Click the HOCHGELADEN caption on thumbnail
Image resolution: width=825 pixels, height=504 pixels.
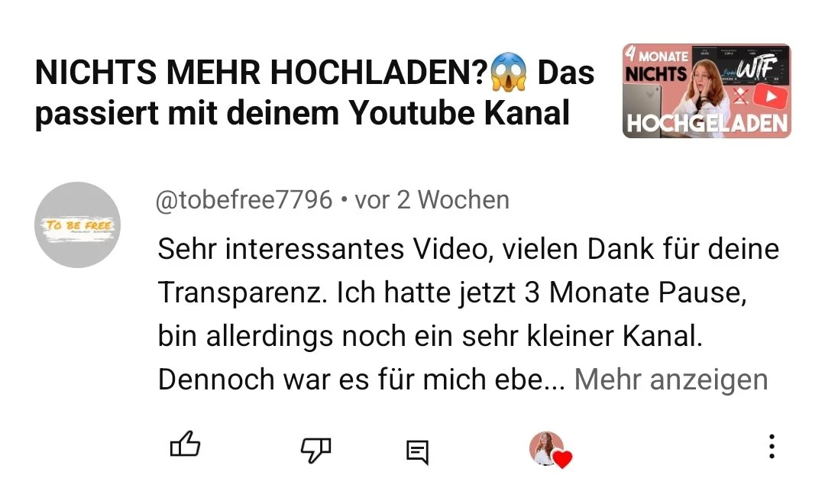[x=707, y=124]
